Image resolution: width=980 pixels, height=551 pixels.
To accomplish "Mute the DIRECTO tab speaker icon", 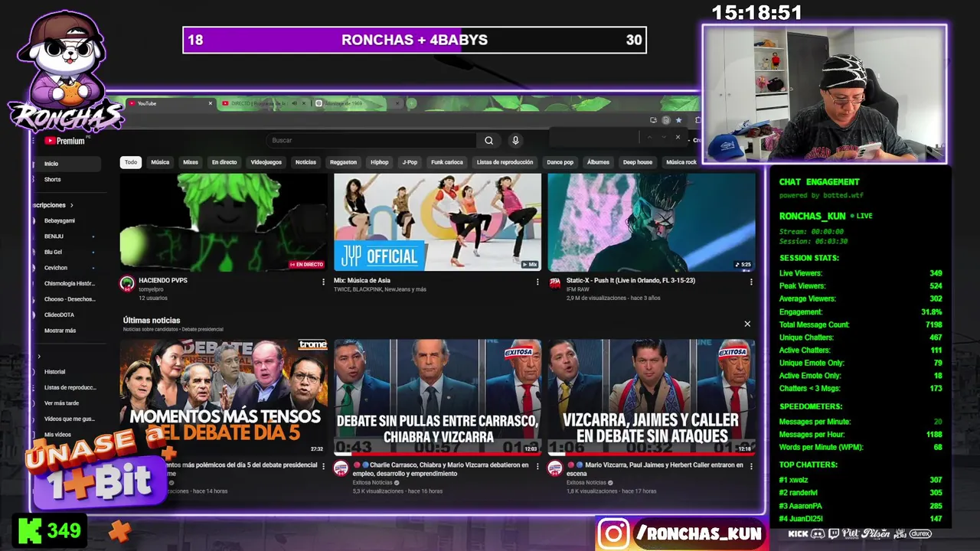I will pyautogui.click(x=294, y=103).
